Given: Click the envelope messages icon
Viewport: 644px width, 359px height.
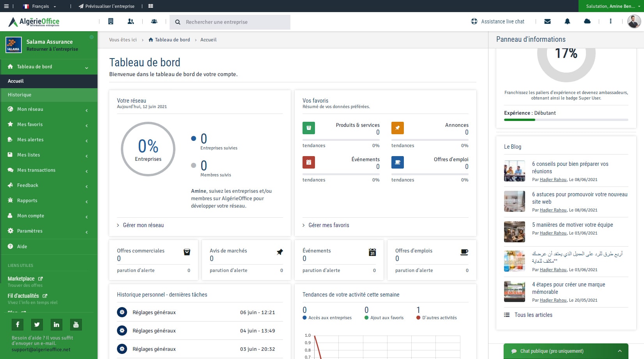Looking at the screenshot, I should click(547, 21).
